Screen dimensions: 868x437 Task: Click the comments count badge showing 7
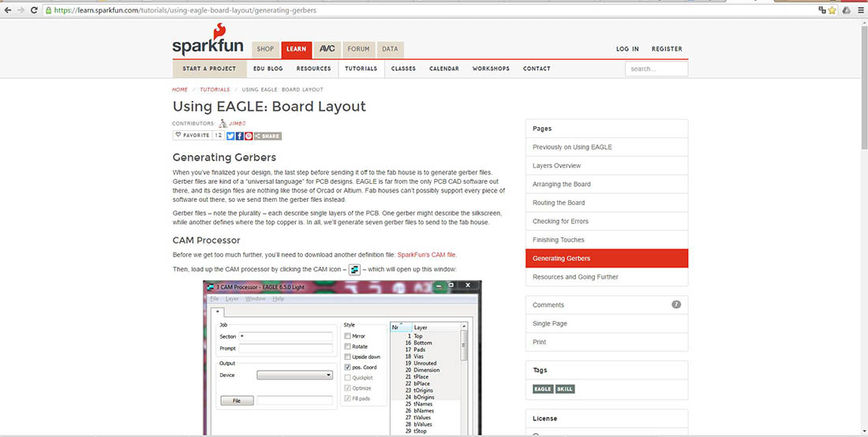676,304
